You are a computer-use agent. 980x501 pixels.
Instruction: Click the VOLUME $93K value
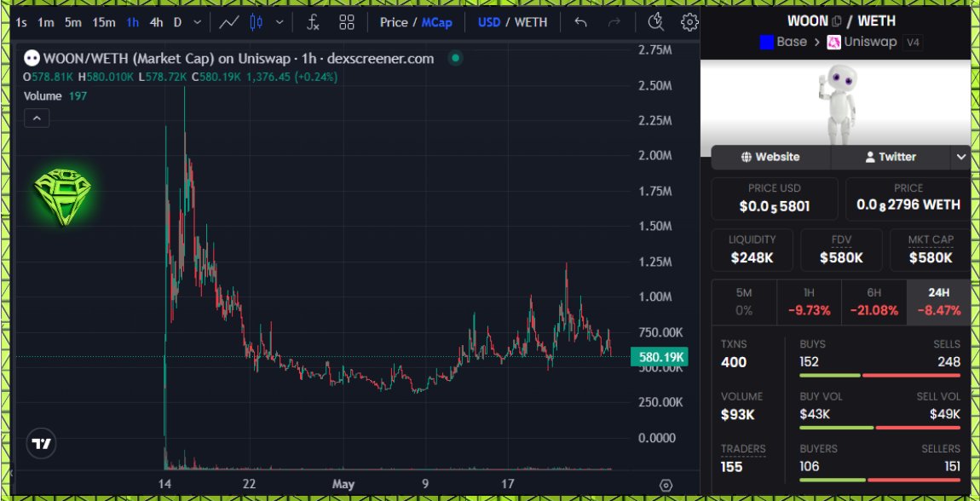click(x=737, y=415)
